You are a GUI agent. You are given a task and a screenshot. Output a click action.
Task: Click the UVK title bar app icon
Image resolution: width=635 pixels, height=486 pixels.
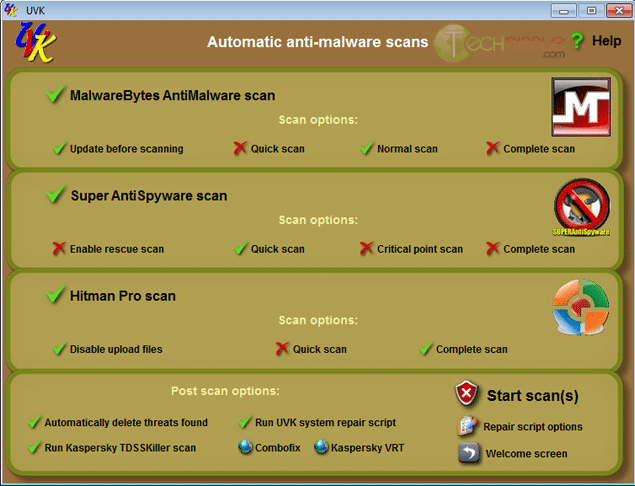[11, 10]
